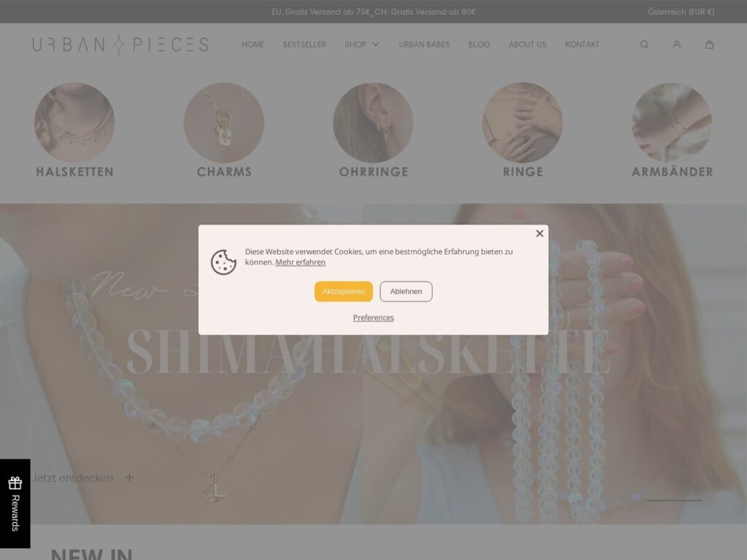747x560 pixels.
Task: Follow the Mehr erfahren link
Action: (x=300, y=262)
